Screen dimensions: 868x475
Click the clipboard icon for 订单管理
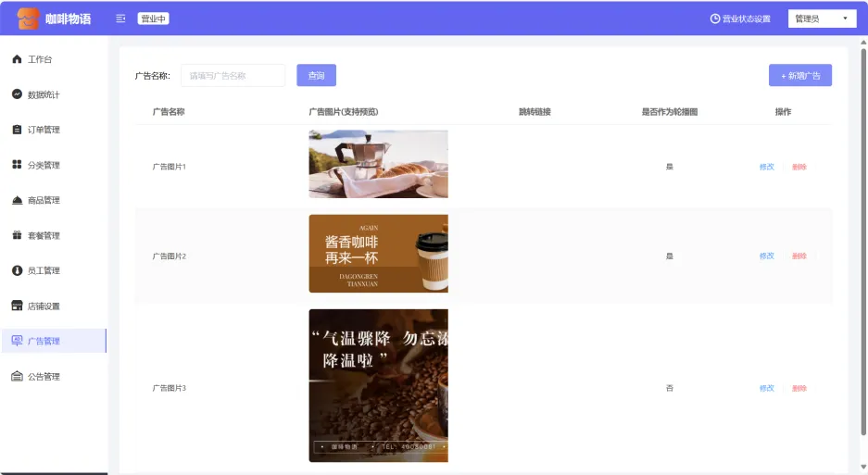[x=17, y=130]
